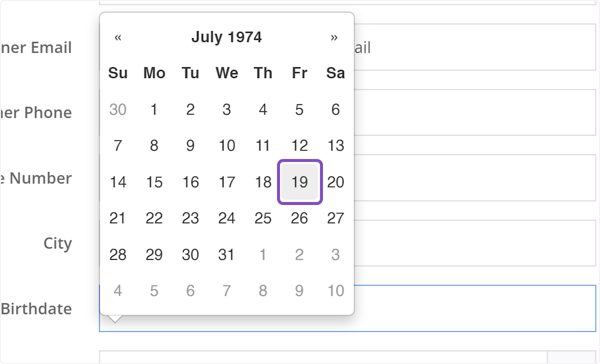
Task: Select July 7 at start of week
Action: point(118,145)
